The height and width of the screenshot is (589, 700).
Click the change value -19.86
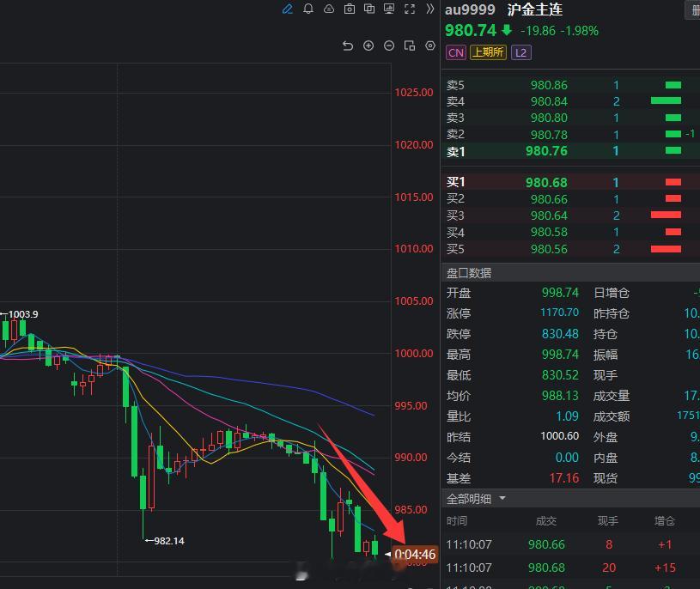pyautogui.click(x=538, y=31)
